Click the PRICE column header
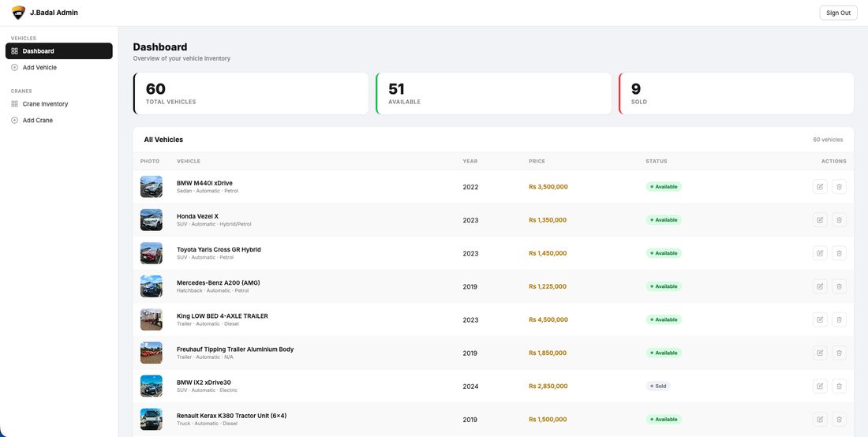868x437 pixels. [x=537, y=162]
